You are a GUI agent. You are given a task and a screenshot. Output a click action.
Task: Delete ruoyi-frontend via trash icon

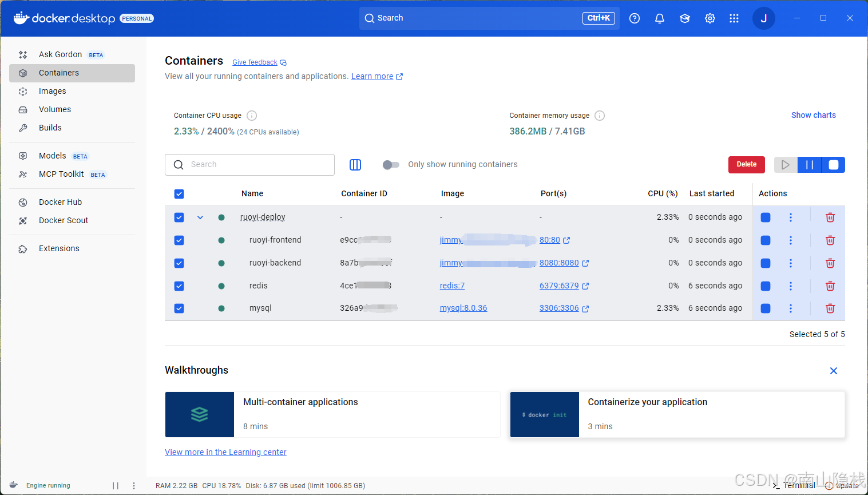click(830, 240)
